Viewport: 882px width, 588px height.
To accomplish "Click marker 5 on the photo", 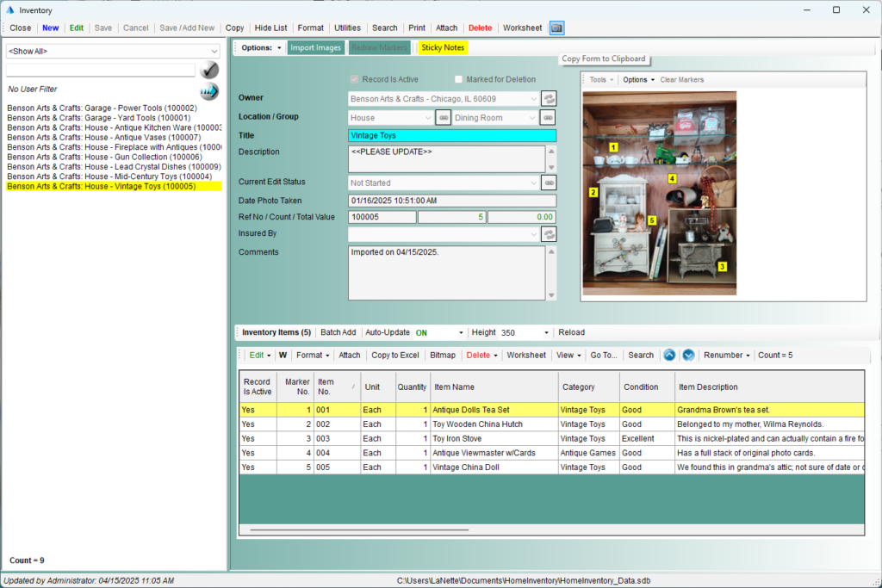I will coord(652,220).
